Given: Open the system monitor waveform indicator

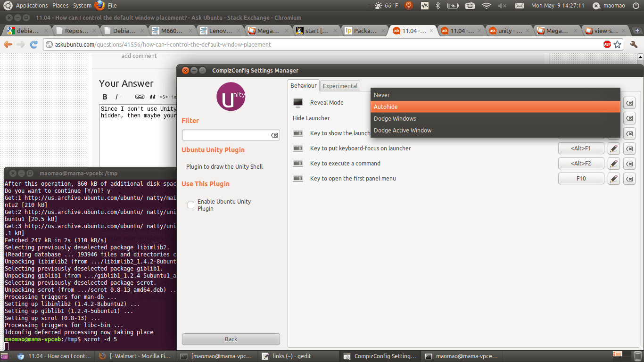Looking at the screenshot, I should tap(424, 6).
